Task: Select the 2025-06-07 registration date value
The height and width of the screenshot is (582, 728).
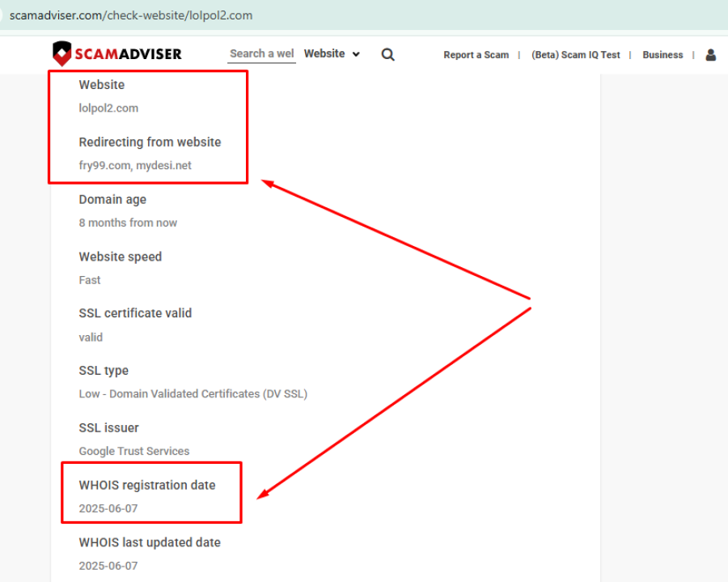Action: pos(108,508)
